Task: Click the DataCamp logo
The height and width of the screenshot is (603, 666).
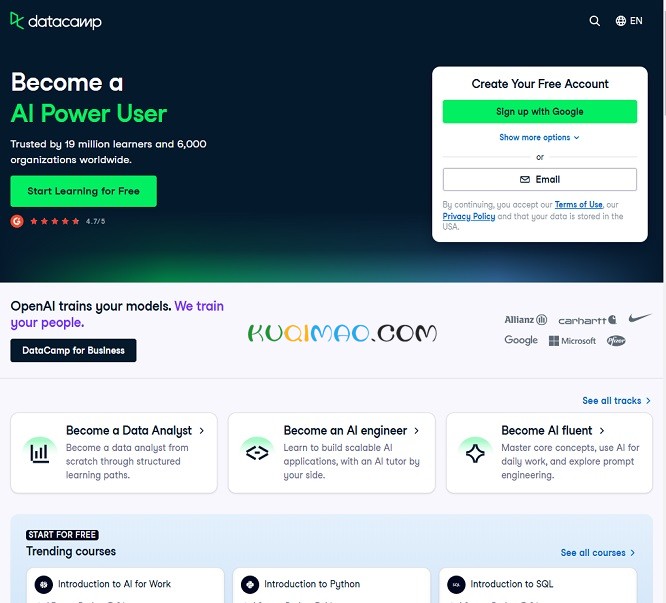Action: pyautogui.click(x=56, y=21)
